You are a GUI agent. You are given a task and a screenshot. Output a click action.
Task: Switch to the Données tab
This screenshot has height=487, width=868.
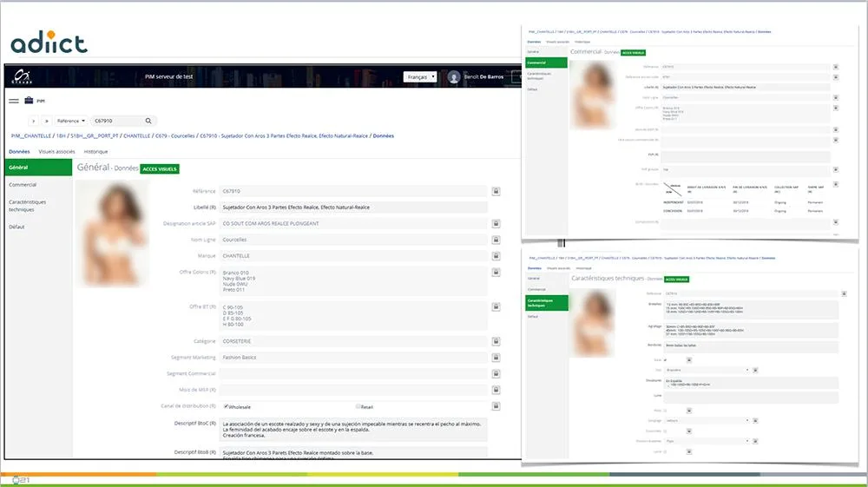click(x=19, y=152)
